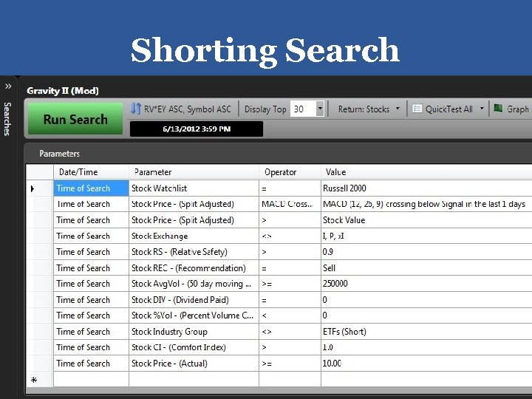Select the current row arrow indicator

point(33,188)
